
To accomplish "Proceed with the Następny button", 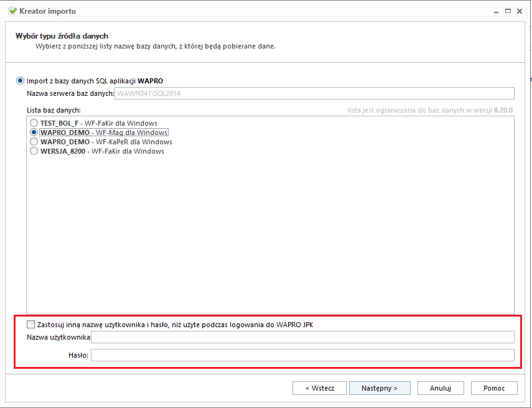I will [380, 388].
